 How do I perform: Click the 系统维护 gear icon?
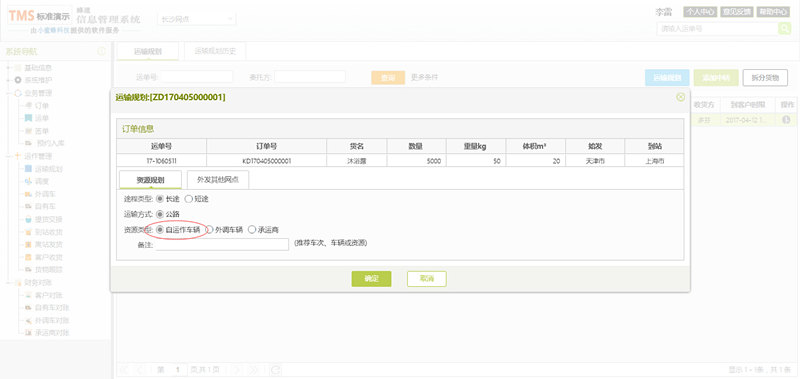pos(18,80)
